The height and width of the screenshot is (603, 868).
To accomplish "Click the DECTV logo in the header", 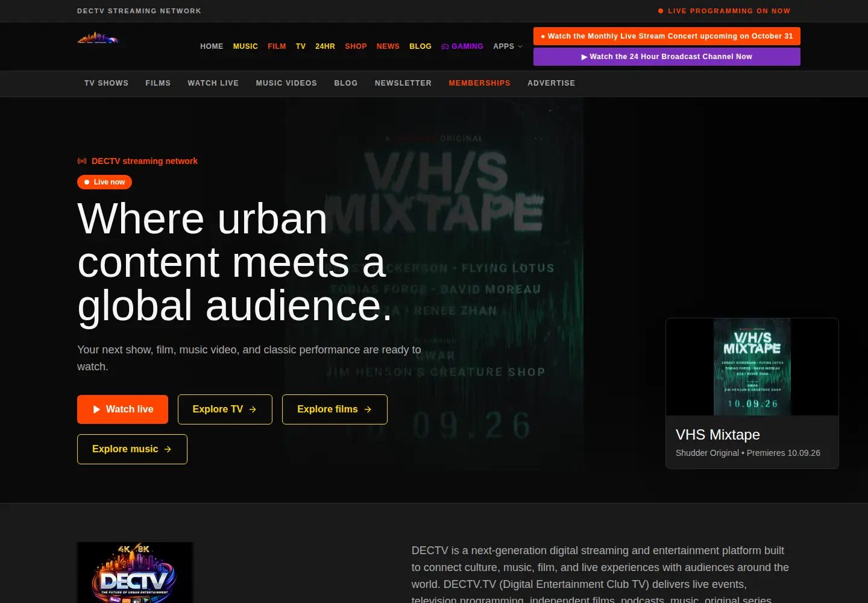I will (x=98, y=39).
